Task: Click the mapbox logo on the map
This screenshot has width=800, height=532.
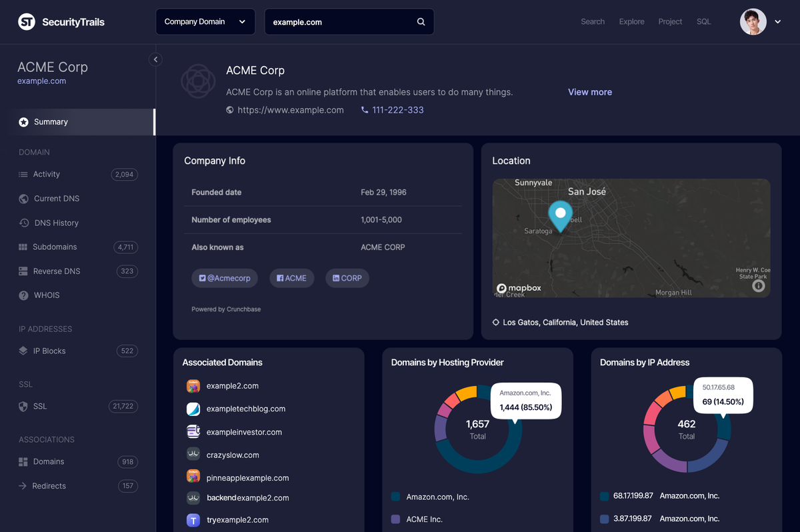Action: click(x=519, y=288)
